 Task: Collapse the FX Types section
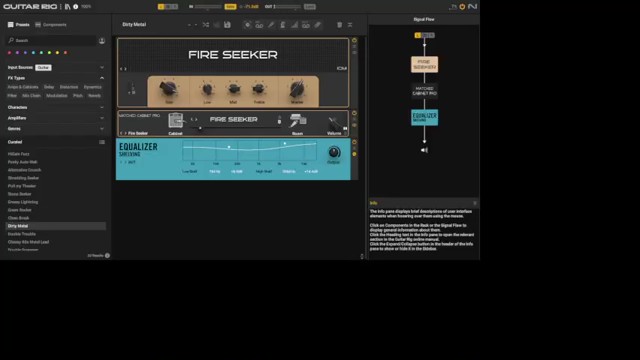[102, 78]
